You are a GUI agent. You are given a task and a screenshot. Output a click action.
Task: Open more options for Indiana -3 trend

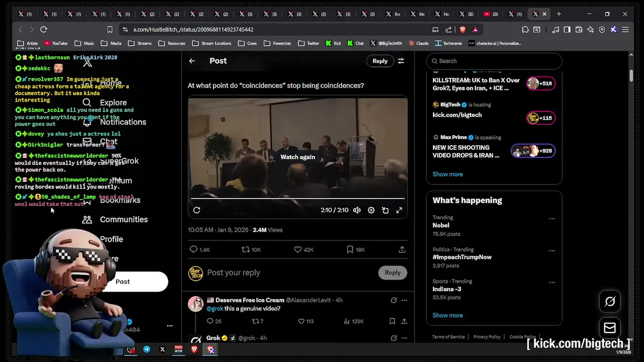(x=552, y=283)
